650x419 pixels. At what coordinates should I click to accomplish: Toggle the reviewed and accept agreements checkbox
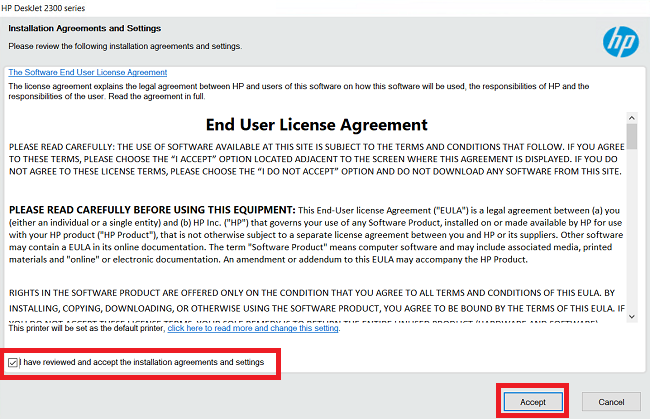[x=13, y=363]
